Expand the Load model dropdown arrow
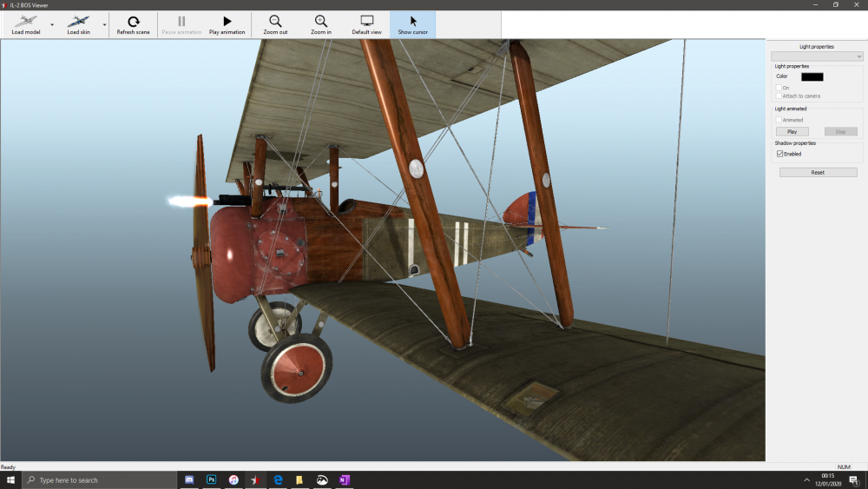This screenshot has height=489, width=868. click(x=52, y=25)
